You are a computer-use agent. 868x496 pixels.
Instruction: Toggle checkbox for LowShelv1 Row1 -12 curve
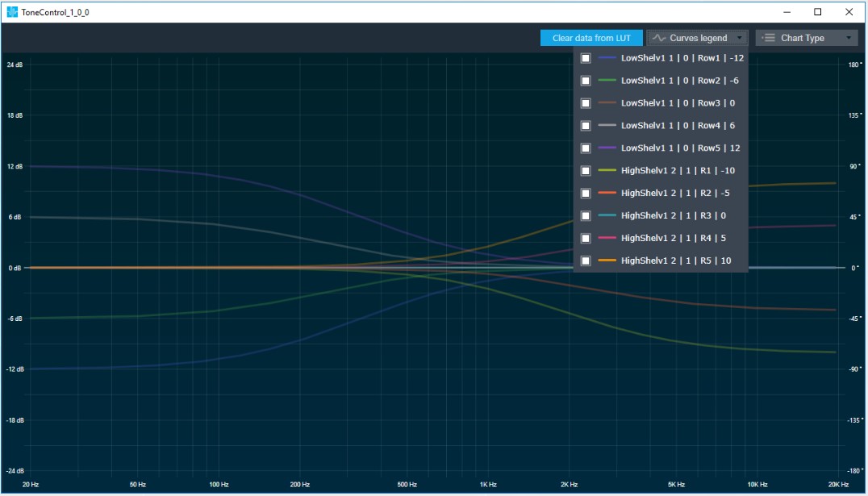tap(586, 58)
